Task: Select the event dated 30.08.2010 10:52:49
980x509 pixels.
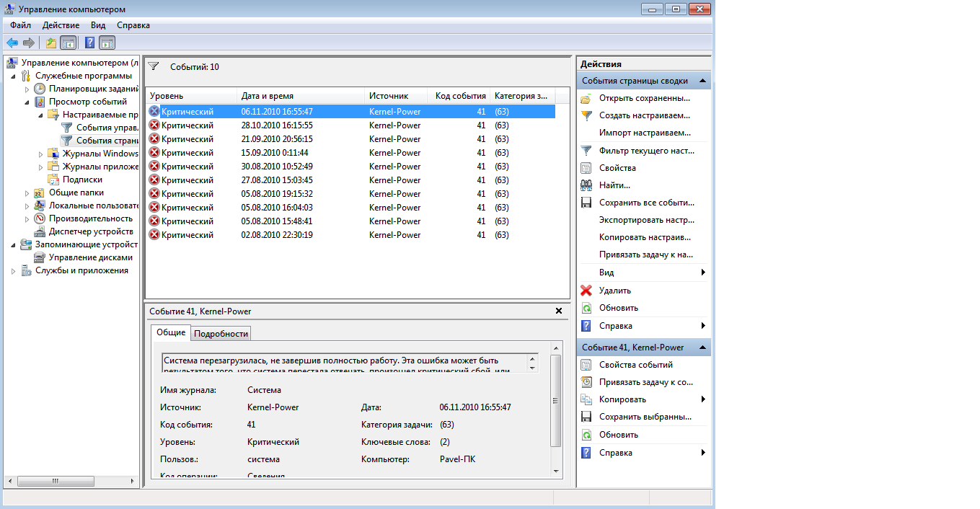Action: click(350, 167)
